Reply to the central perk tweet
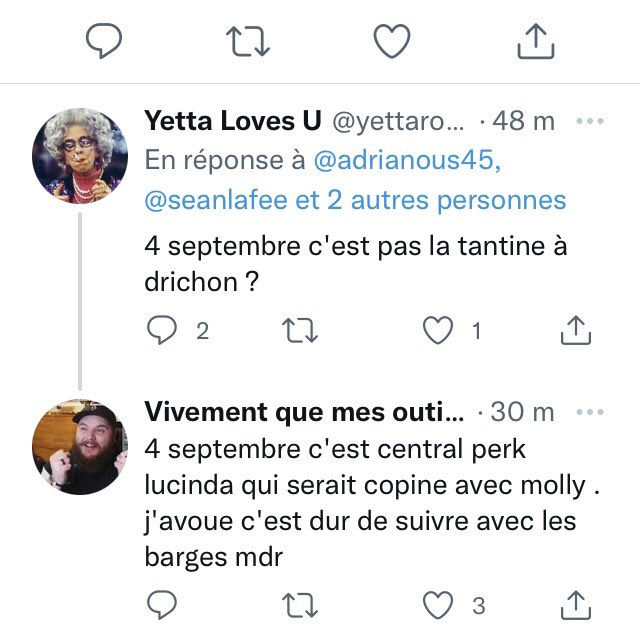 [161, 604]
